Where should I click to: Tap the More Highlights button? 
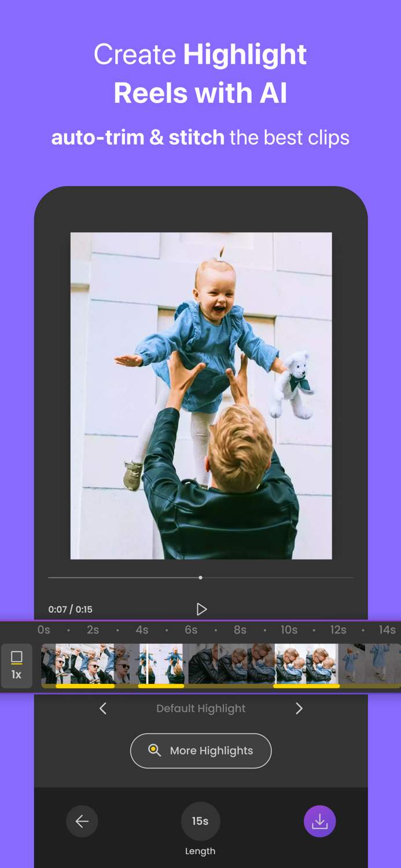pyautogui.click(x=201, y=751)
